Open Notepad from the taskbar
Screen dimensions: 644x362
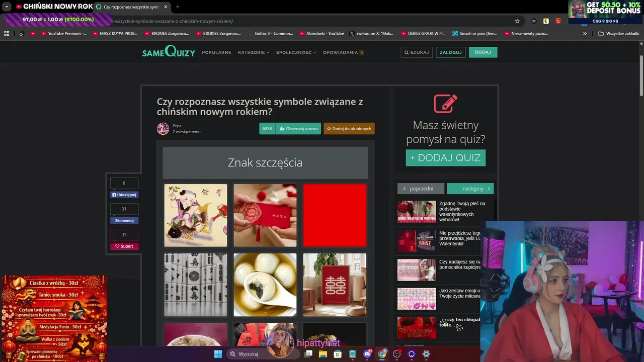pos(353,354)
